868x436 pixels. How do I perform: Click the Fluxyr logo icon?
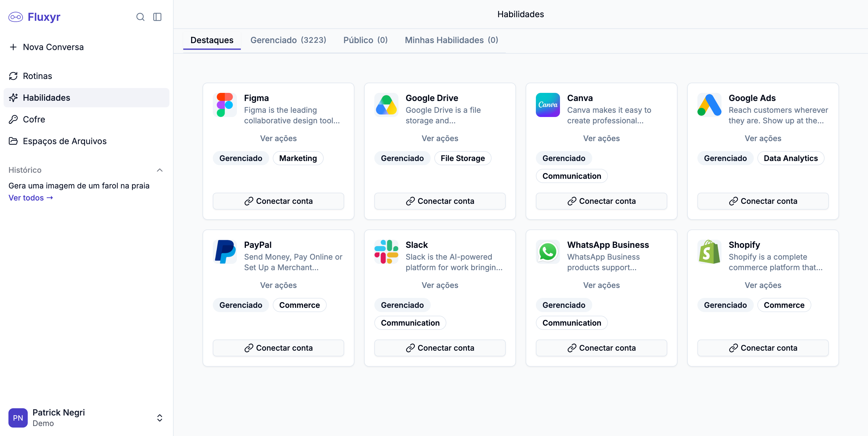15,17
